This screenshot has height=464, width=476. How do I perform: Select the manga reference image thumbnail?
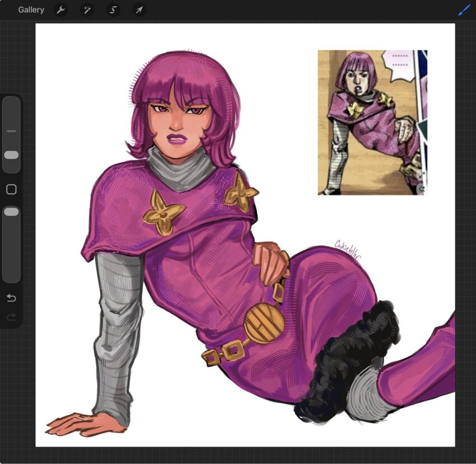click(372, 123)
